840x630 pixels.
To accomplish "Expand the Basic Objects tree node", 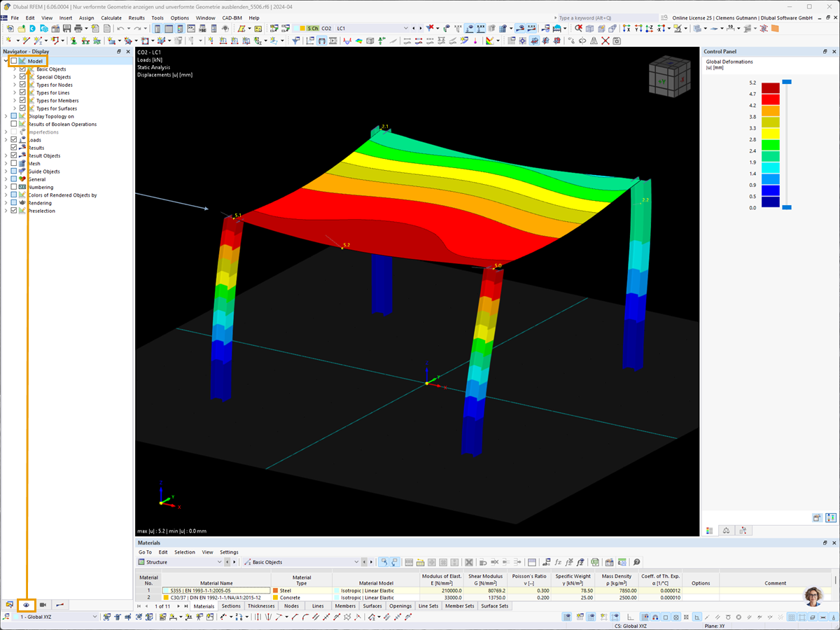I will 14,69.
